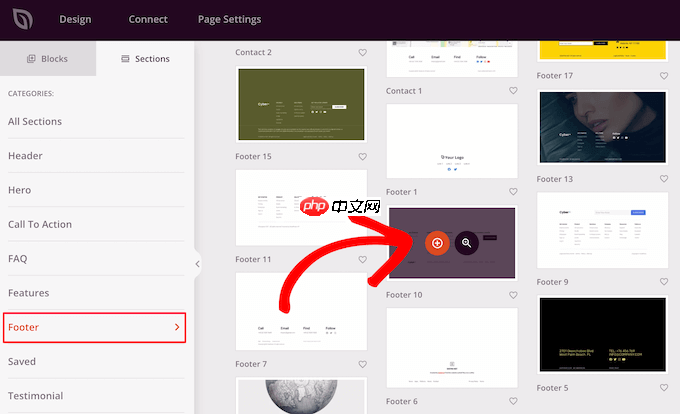
Task: Choose the globe image section thumbnail
Action: (301, 396)
